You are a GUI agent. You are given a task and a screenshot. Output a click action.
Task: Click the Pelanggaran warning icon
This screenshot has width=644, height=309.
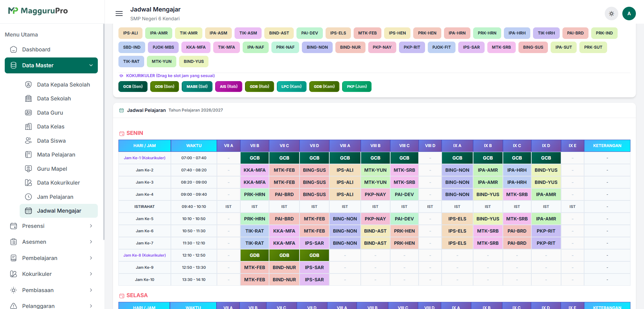14,306
